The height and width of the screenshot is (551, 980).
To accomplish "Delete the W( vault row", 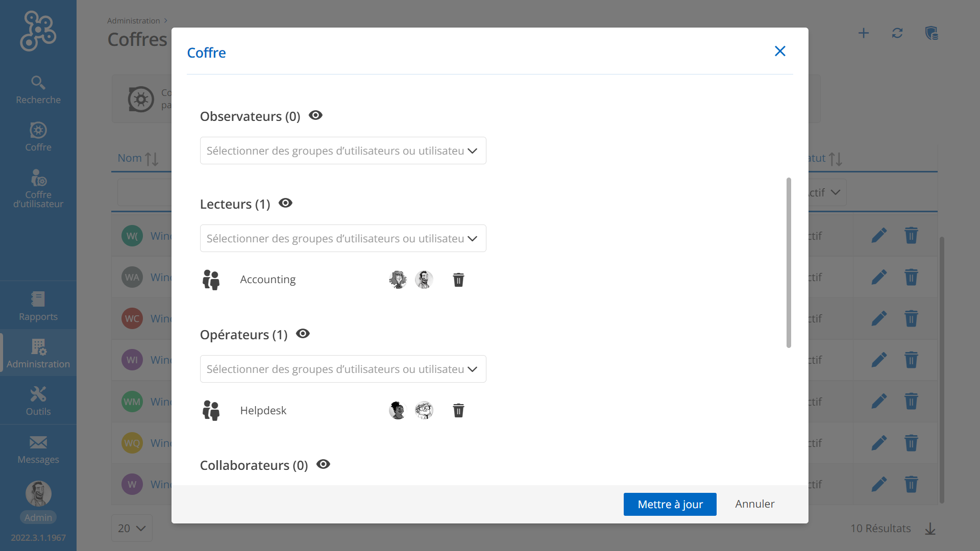I will (911, 235).
